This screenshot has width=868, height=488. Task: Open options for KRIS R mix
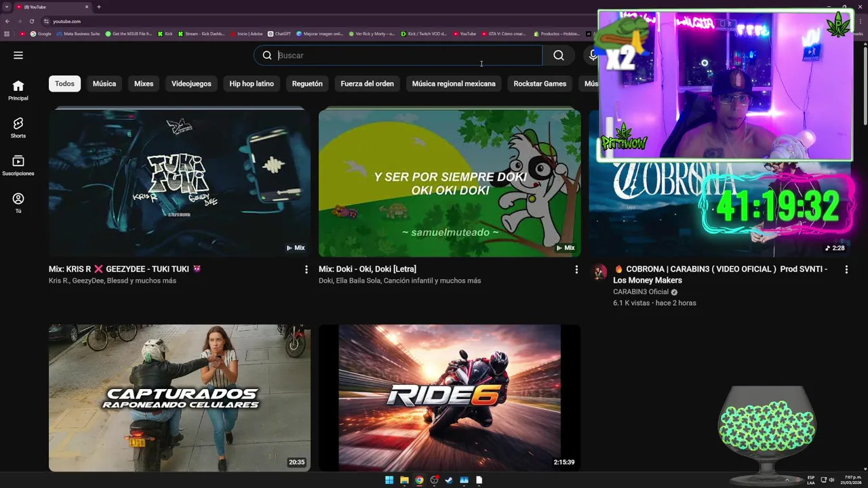coord(307,269)
